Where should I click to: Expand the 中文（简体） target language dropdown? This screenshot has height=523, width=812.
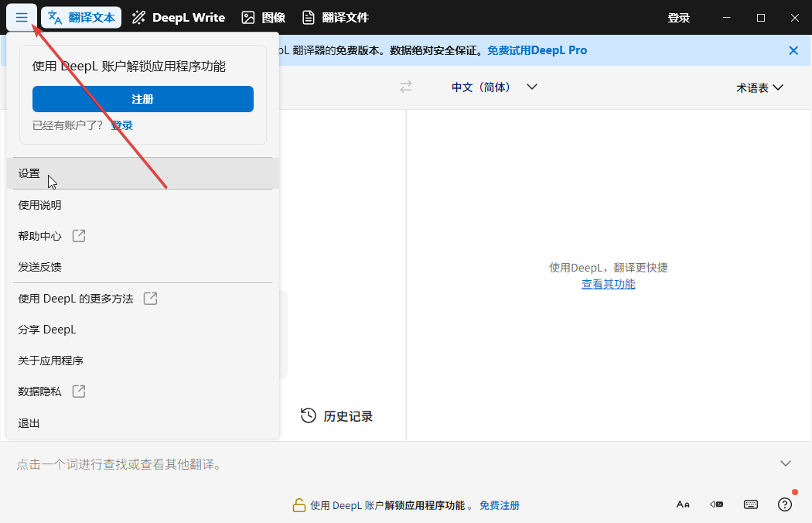[x=493, y=87]
